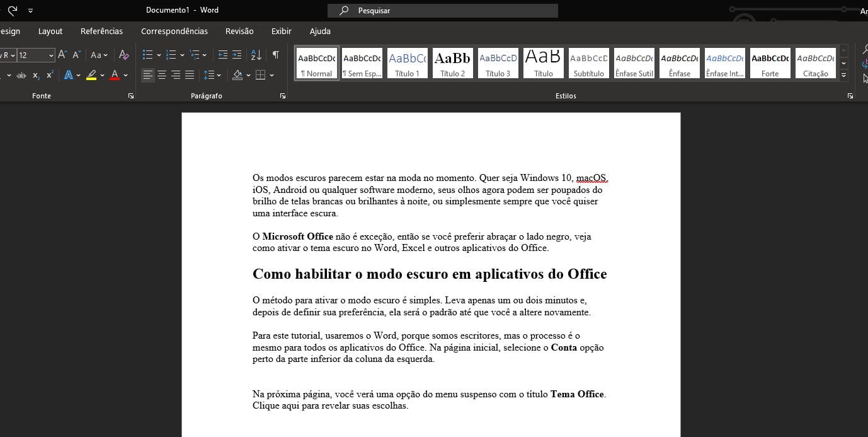Open the shading color dropdown arrow
The height and width of the screenshot is (437, 868).
tap(248, 75)
